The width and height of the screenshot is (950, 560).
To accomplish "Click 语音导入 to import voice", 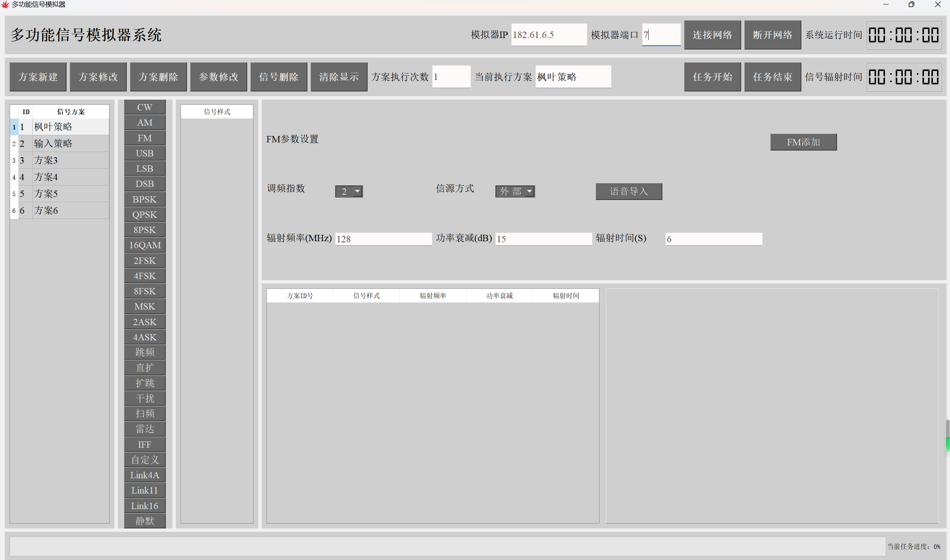I will [x=629, y=191].
